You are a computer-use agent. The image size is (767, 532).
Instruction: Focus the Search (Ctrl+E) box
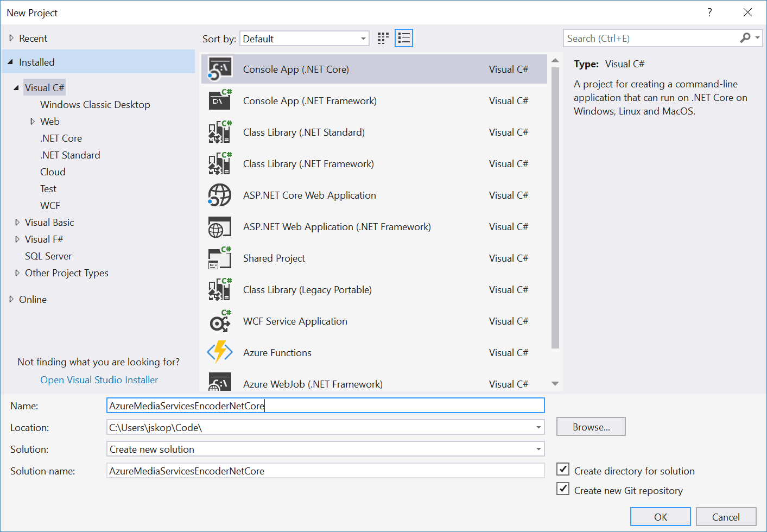tap(650, 38)
